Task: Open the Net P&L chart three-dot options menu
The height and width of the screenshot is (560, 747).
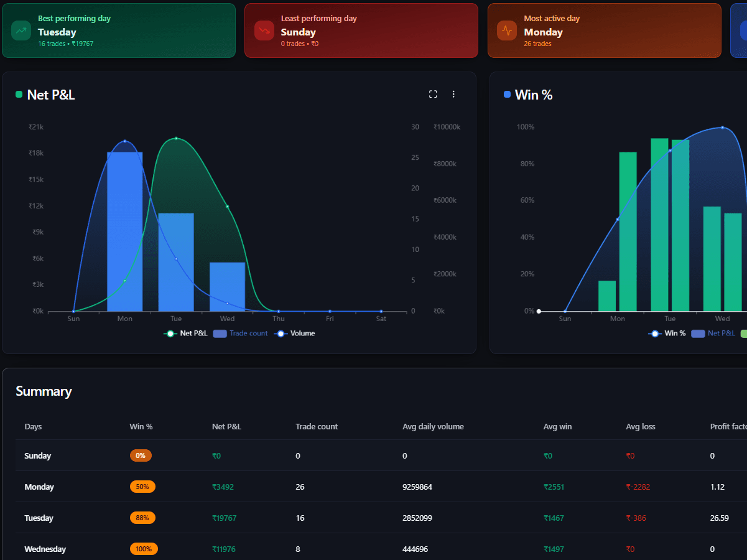Action: click(453, 94)
